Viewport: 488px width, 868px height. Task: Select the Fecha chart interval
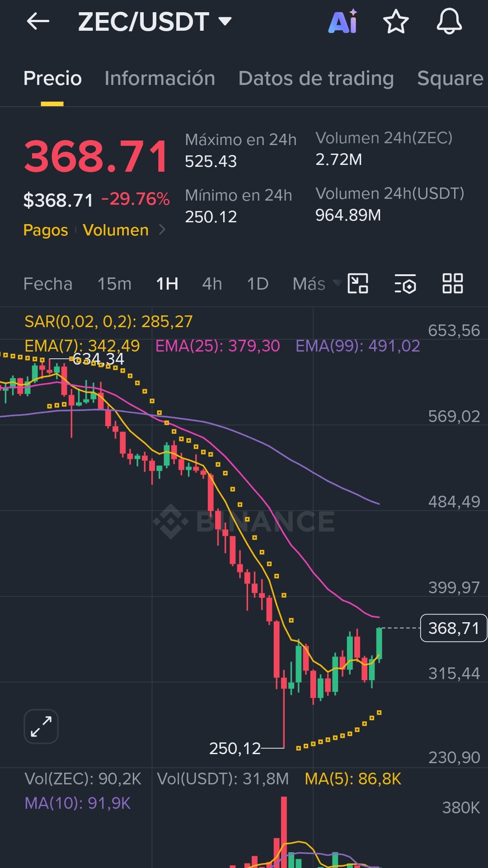pos(48,284)
